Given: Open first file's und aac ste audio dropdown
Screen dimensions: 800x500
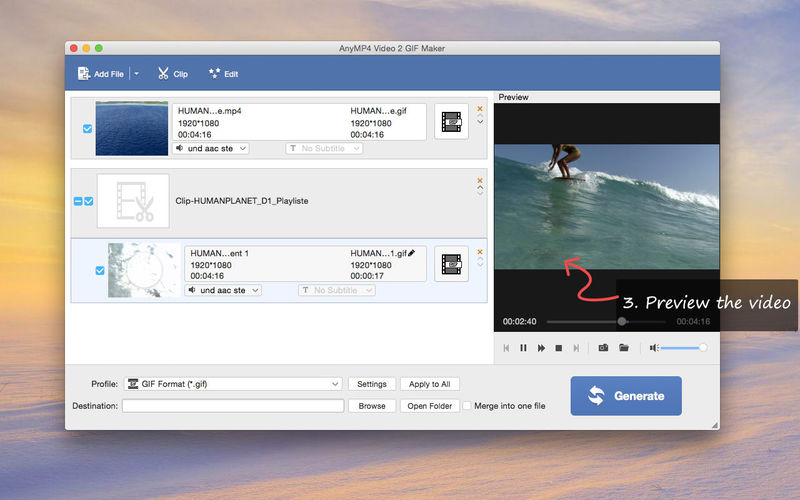Looking at the screenshot, I should 211,148.
